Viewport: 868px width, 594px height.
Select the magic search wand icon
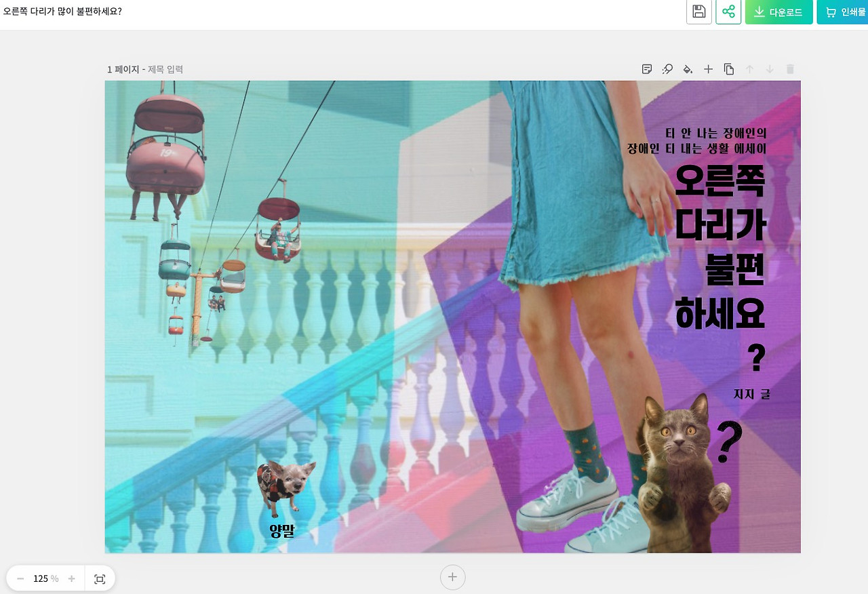667,68
